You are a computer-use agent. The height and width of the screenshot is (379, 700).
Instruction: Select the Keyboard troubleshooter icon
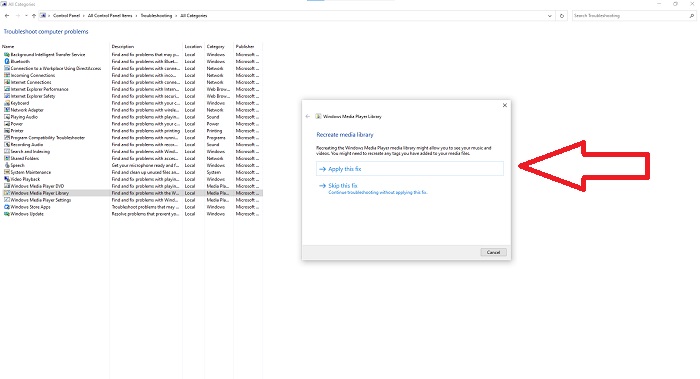pyautogui.click(x=7, y=103)
